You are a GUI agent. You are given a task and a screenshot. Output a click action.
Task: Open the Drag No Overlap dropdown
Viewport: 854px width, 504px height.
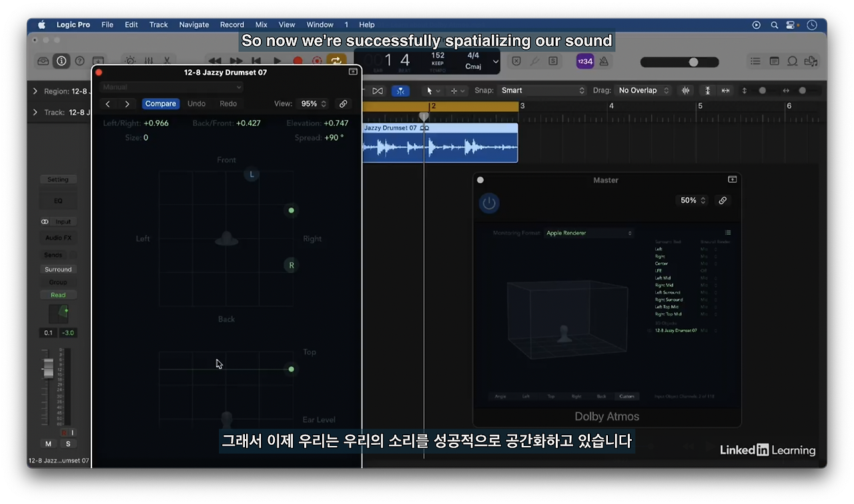tap(643, 91)
